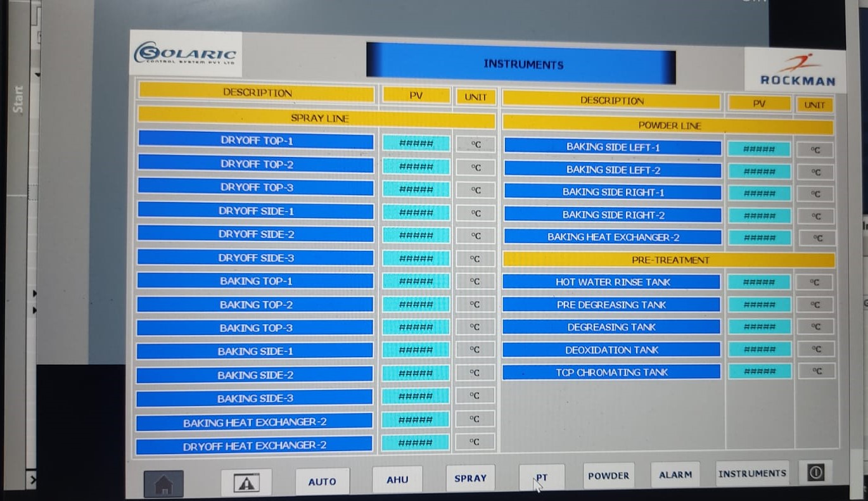Click the PRE DEGREASING TANK label
868x501 pixels.
(612, 305)
